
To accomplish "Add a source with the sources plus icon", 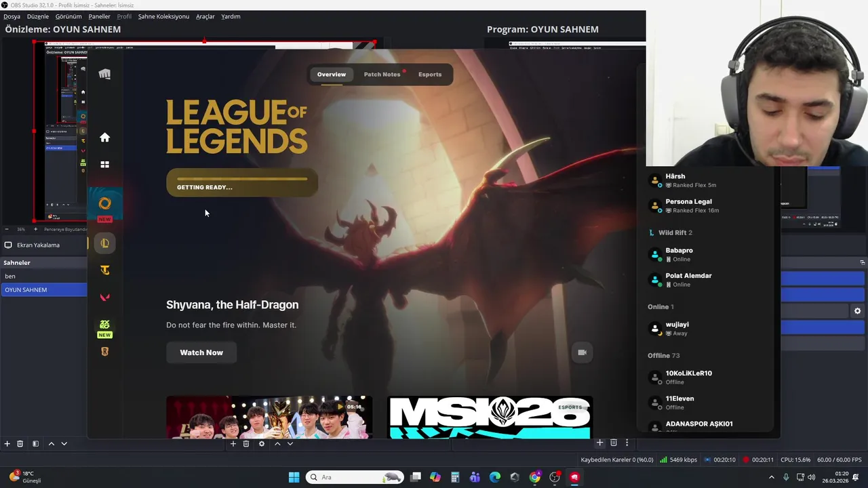I will pyautogui.click(x=233, y=443).
